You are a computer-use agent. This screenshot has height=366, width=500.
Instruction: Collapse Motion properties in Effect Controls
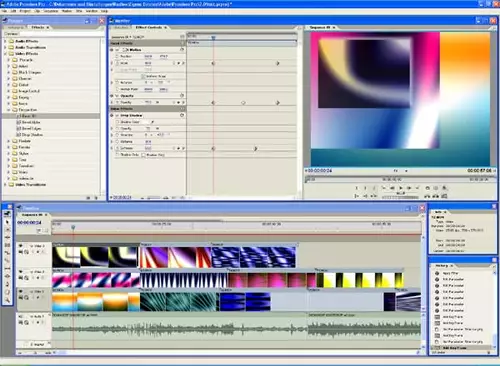tap(118, 50)
